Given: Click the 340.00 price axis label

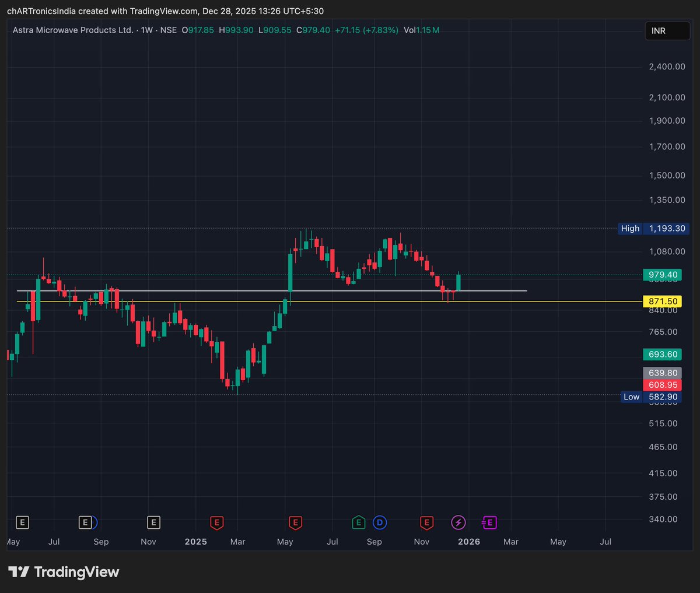Looking at the screenshot, I should [x=663, y=519].
